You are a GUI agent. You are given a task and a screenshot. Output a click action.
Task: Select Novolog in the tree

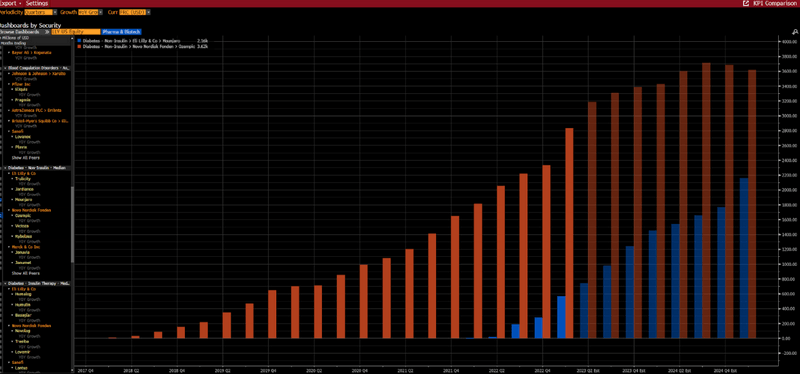(x=22, y=331)
